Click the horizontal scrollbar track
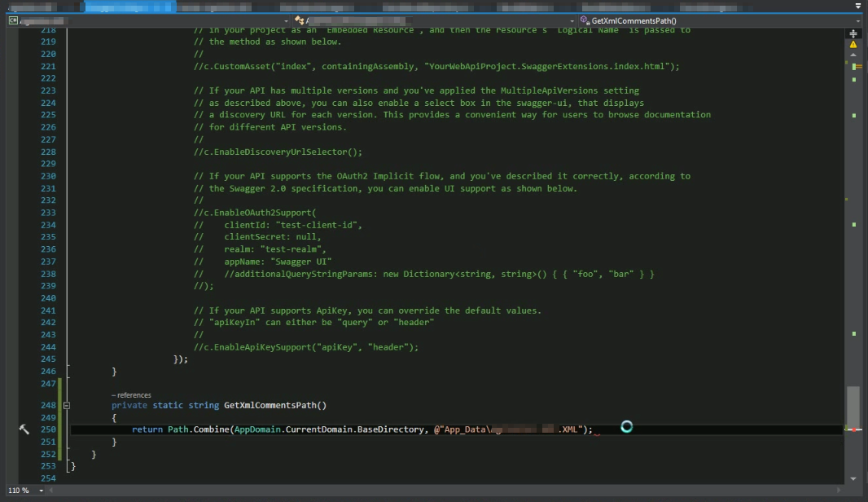 [x=445, y=491]
